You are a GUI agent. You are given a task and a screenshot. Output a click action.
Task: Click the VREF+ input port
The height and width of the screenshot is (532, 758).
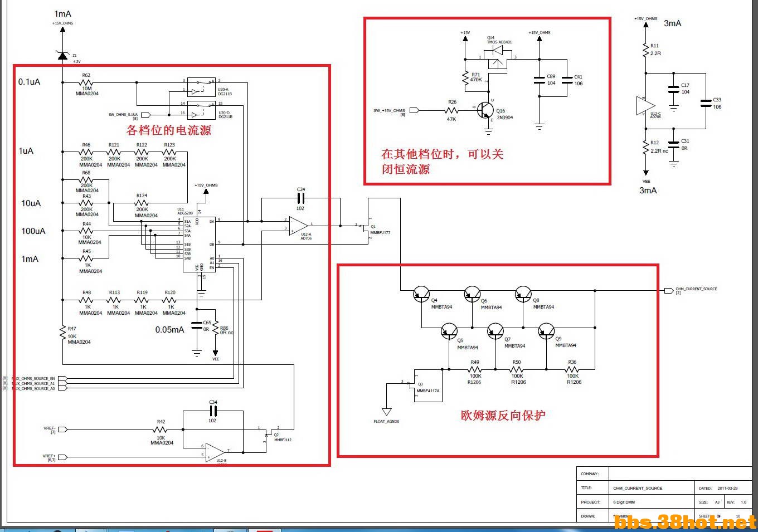coord(62,457)
